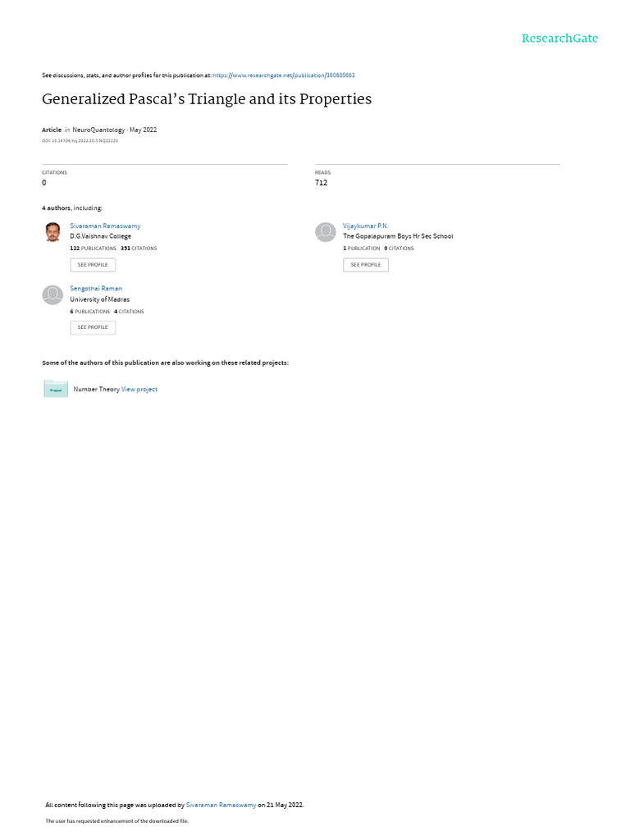
Task: Click the Number Theory project folder icon
Action: pyautogui.click(x=56, y=389)
